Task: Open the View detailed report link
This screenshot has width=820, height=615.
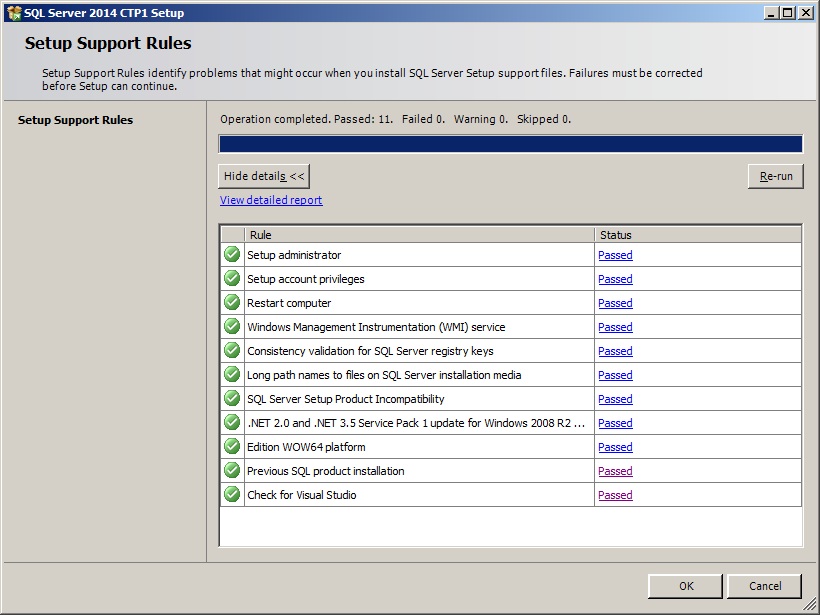Action: point(271,200)
